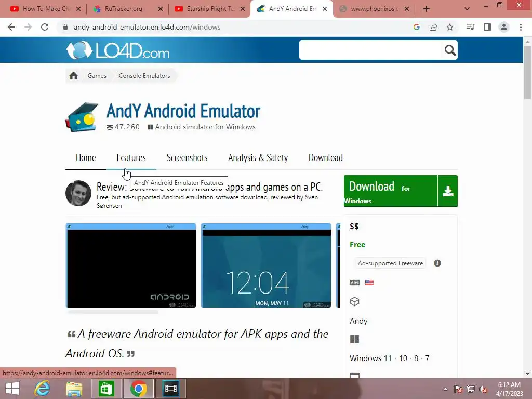Open the Chrome three-dot menu
This screenshot has height=399, width=532.
(x=521, y=27)
